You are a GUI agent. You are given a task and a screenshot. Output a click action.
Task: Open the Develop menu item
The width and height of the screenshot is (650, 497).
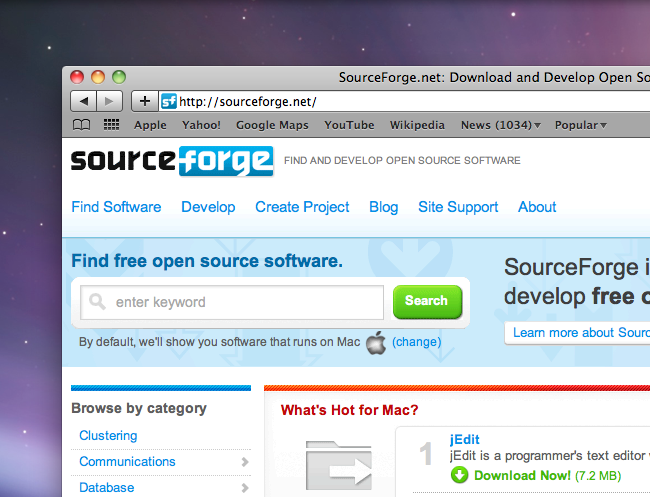click(x=208, y=207)
